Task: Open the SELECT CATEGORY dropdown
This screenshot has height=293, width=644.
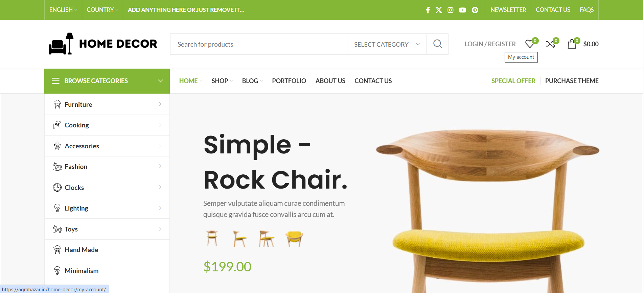Action: coord(387,44)
